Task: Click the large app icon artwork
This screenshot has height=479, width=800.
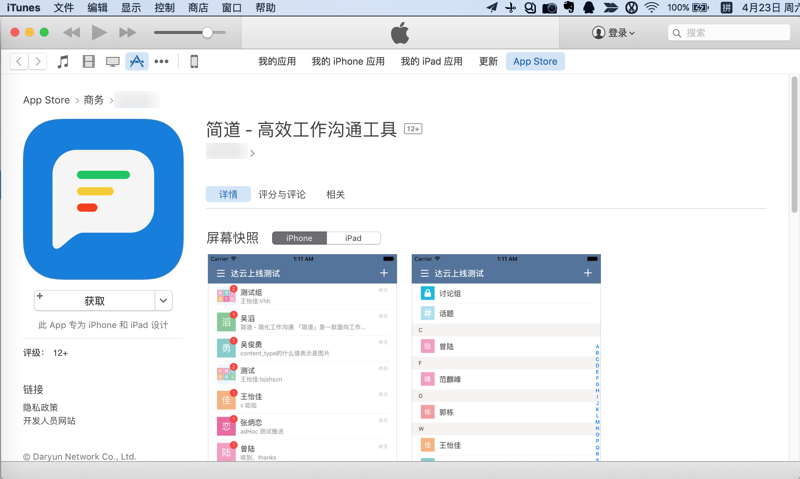Action: 103,199
